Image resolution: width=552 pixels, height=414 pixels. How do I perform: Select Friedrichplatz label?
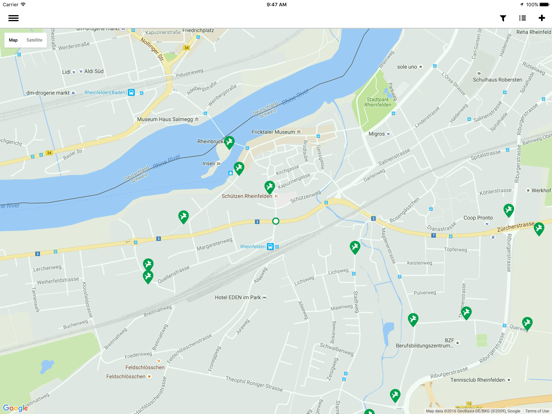click(198, 30)
